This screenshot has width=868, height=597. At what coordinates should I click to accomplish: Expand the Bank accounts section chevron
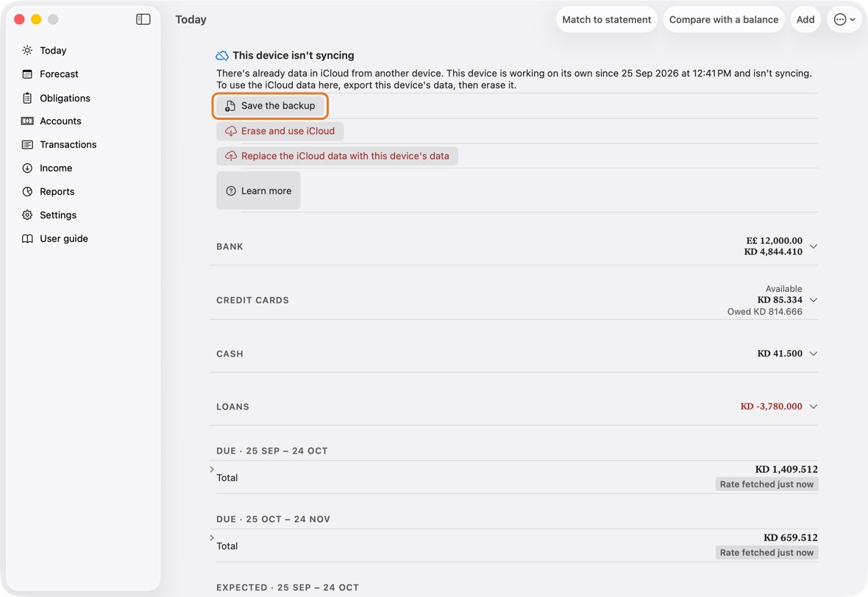[813, 246]
